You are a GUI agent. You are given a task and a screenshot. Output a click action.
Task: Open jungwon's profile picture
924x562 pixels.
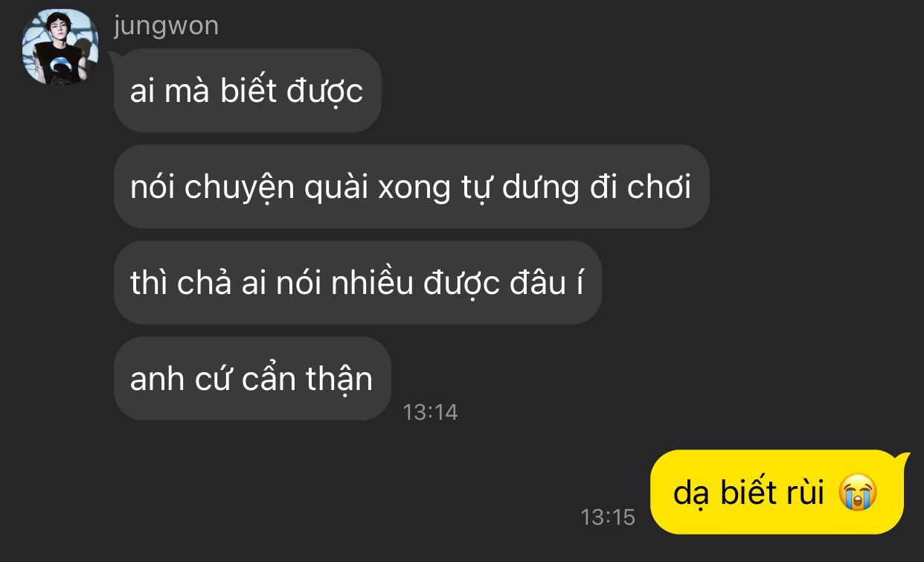[60, 47]
